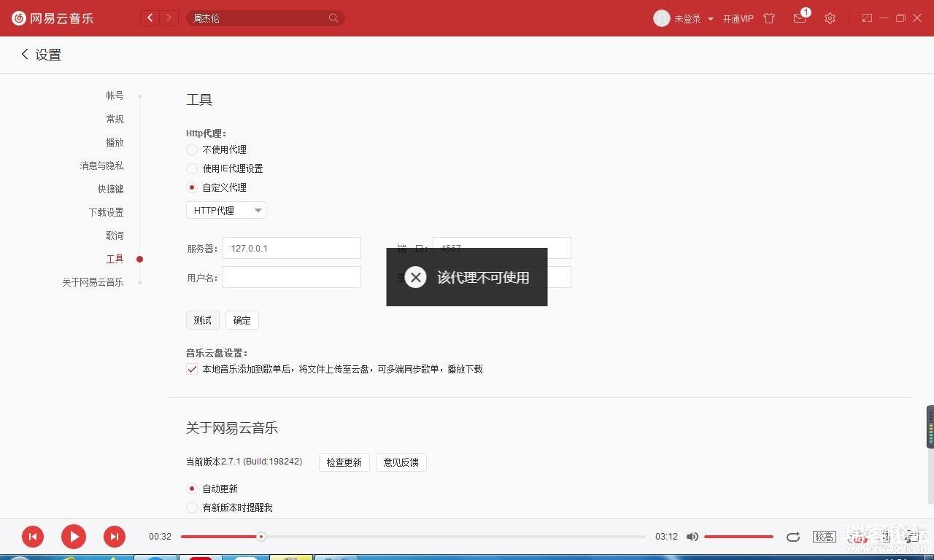Open the 常规 settings section
This screenshot has width=934, height=560.
pos(115,119)
